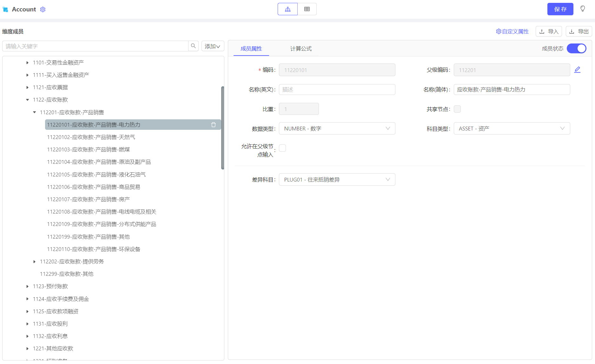Screen dimensions: 595x364
Task: Toggle the 成员状态 member status switch
Action: coord(576,49)
